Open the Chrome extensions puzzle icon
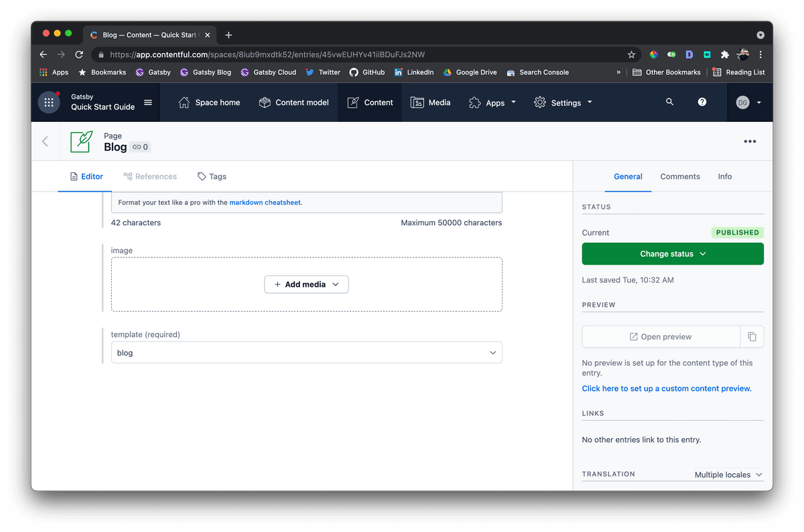 coord(724,54)
